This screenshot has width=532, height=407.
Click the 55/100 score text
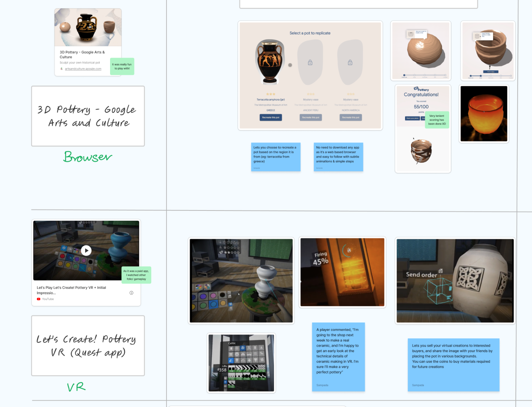[421, 107]
